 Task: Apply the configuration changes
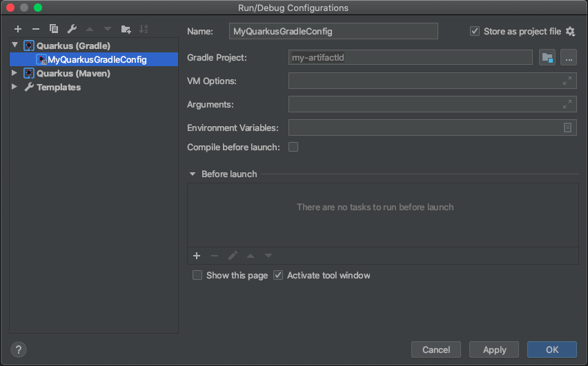pyautogui.click(x=494, y=349)
